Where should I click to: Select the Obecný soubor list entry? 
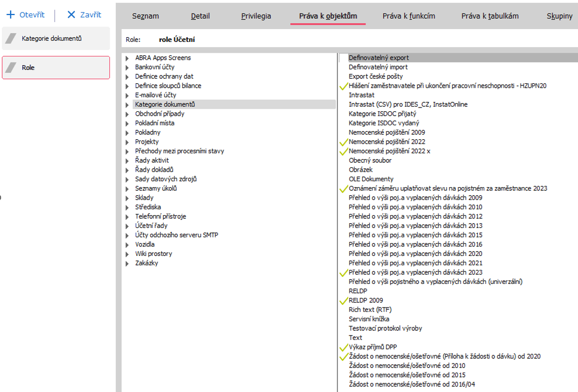click(370, 160)
